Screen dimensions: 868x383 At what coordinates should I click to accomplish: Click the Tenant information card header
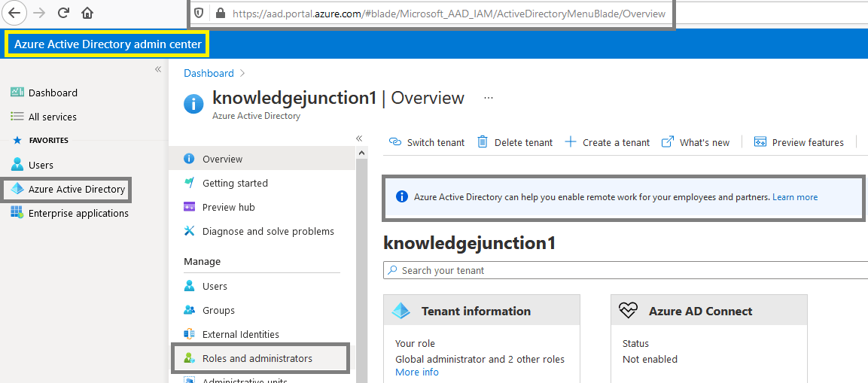[482, 311]
